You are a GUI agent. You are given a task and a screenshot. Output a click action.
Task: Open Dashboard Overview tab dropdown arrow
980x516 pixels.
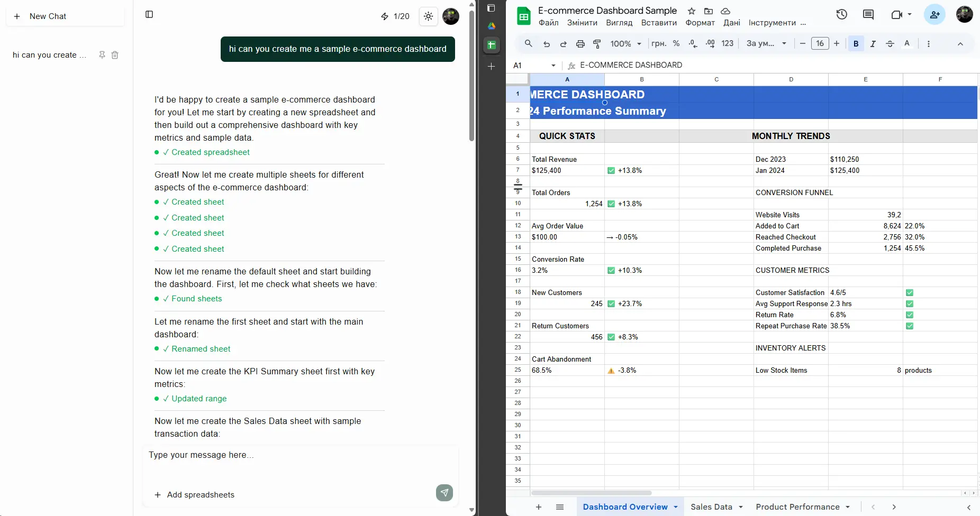(676, 507)
